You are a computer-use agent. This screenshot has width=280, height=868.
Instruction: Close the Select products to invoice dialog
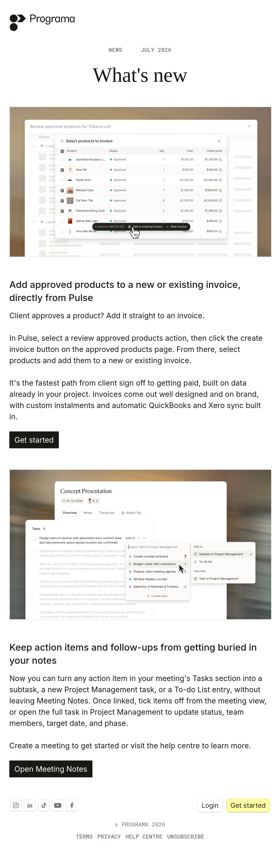tap(219, 141)
